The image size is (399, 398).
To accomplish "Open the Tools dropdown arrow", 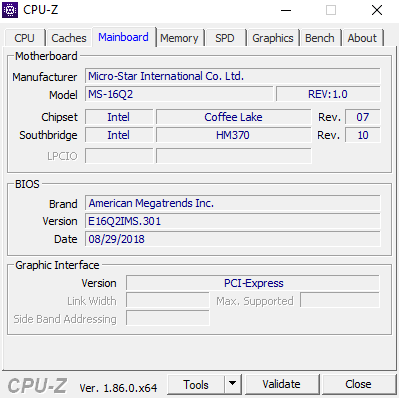I will tap(233, 384).
